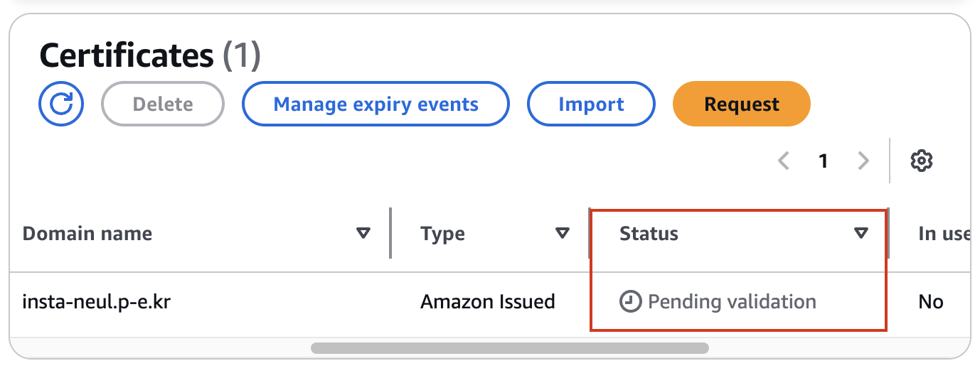The width and height of the screenshot is (980, 378).
Task: Click the horizontal table scrollbar
Action: click(509, 348)
